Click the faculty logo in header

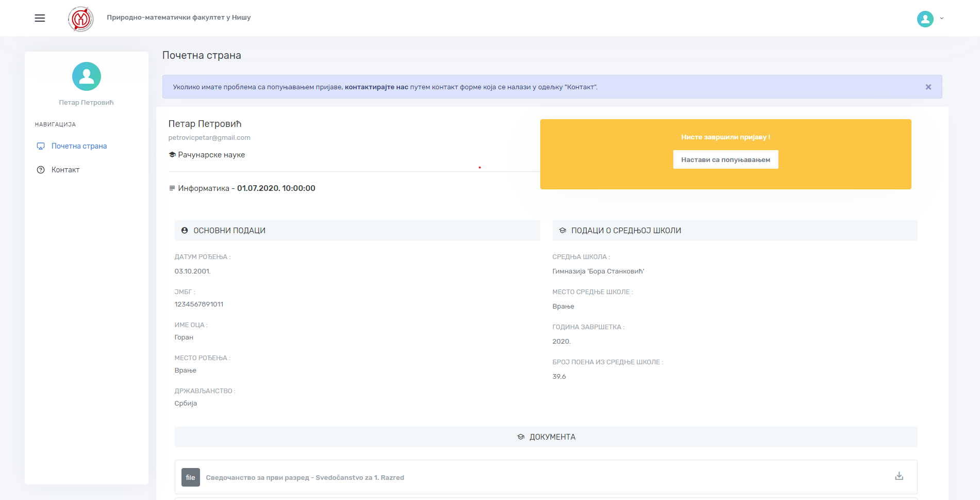80,19
